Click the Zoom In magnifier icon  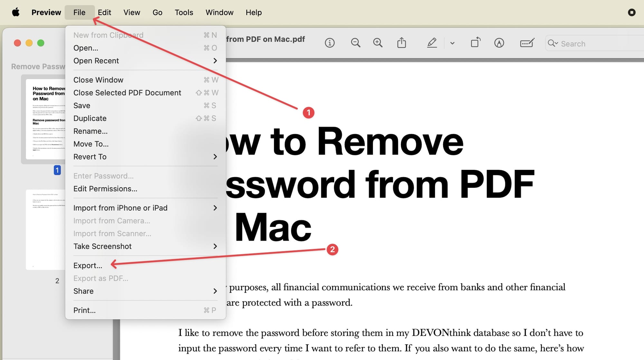(378, 43)
